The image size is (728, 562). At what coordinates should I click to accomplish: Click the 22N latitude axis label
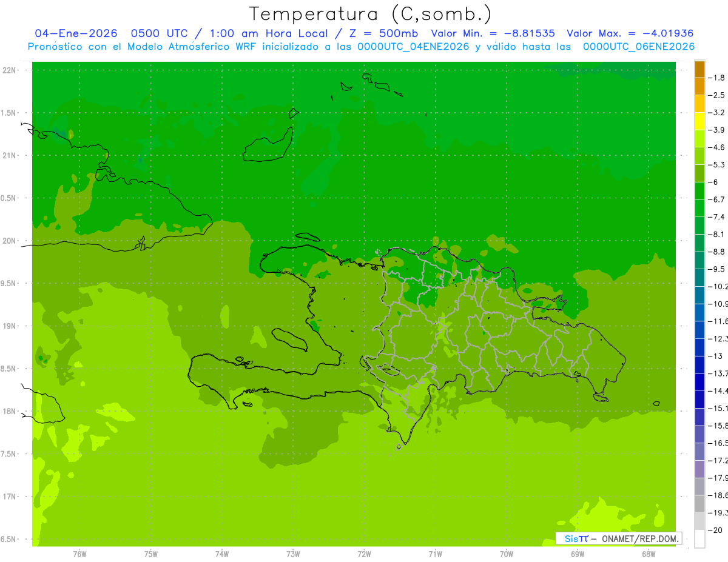pyautogui.click(x=10, y=70)
